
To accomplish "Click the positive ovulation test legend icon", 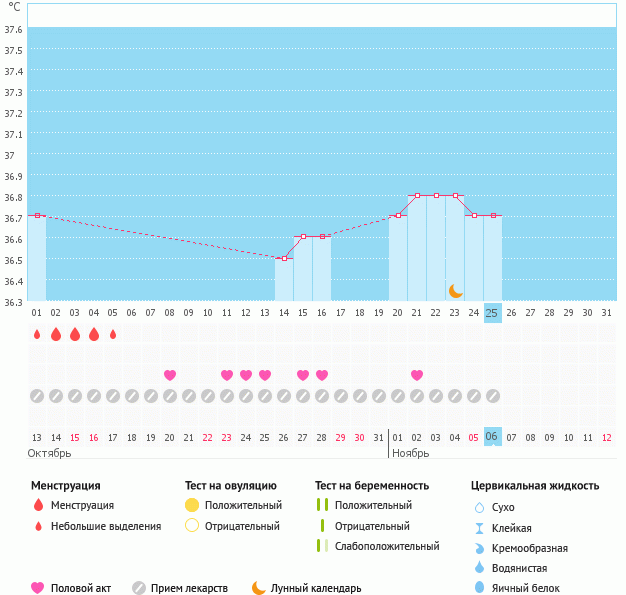I will tap(192, 505).
